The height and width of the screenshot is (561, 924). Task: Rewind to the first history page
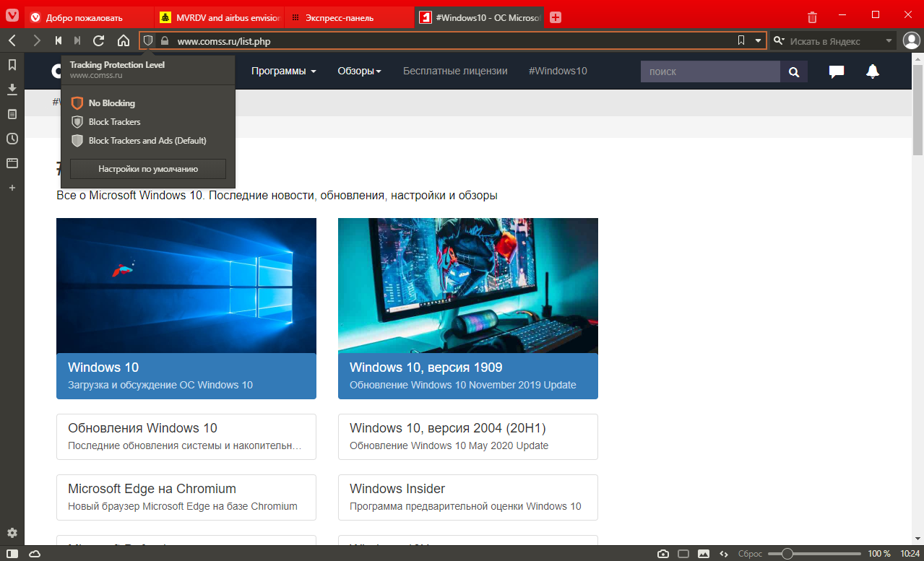coord(59,41)
